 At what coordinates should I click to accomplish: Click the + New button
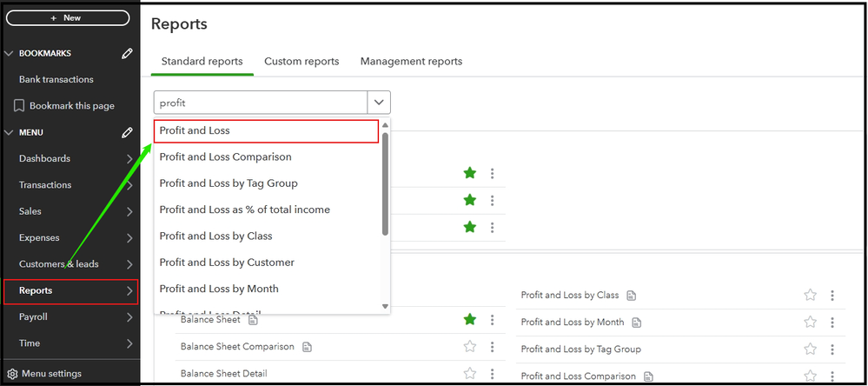pos(67,17)
